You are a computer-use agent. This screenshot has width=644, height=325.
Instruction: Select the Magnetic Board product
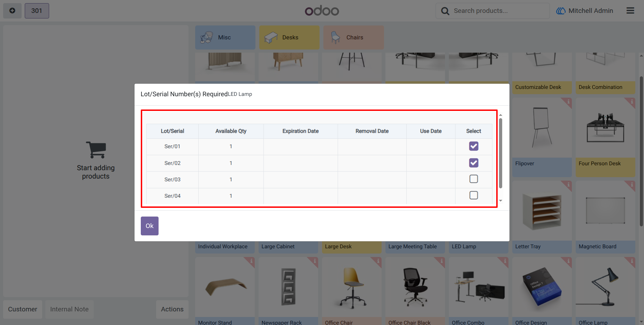tap(605, 217)
